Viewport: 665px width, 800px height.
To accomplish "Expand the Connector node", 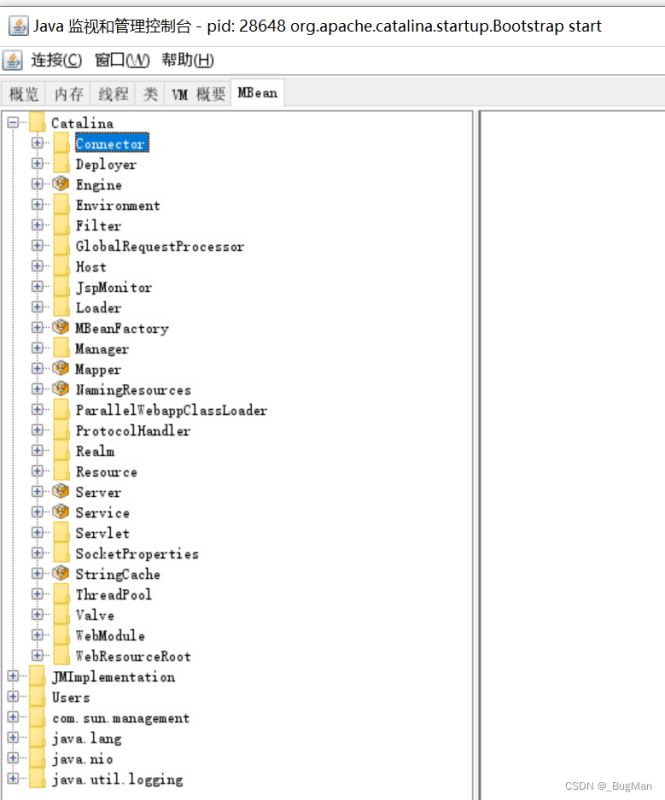I will (x=37, y=143).
